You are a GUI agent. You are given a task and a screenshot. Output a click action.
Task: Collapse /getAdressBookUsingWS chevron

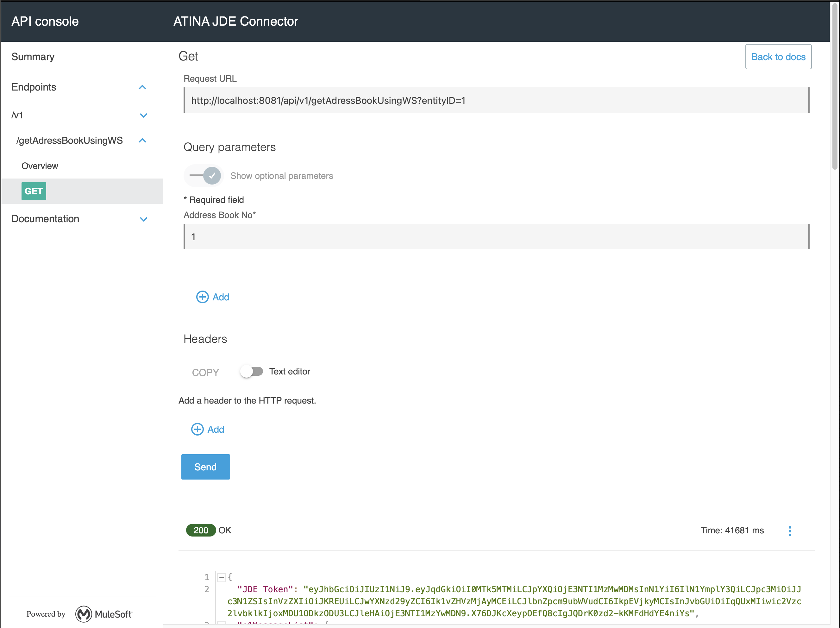[142, 141]
